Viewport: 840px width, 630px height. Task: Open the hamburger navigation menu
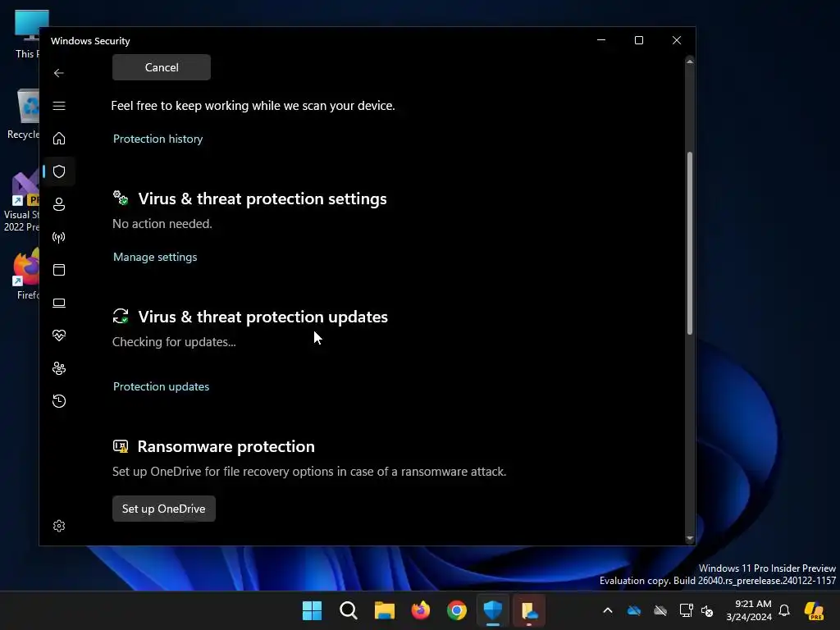59,106
